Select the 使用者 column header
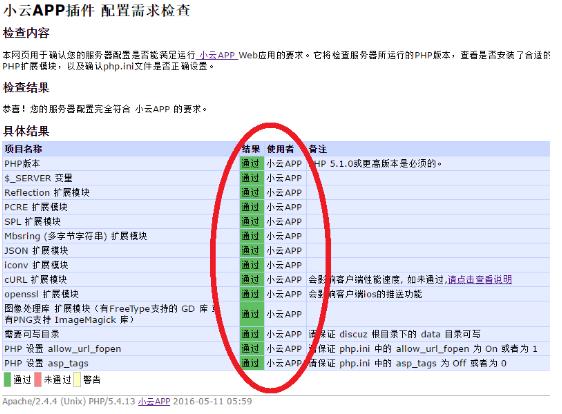 [x=280, y=149]
